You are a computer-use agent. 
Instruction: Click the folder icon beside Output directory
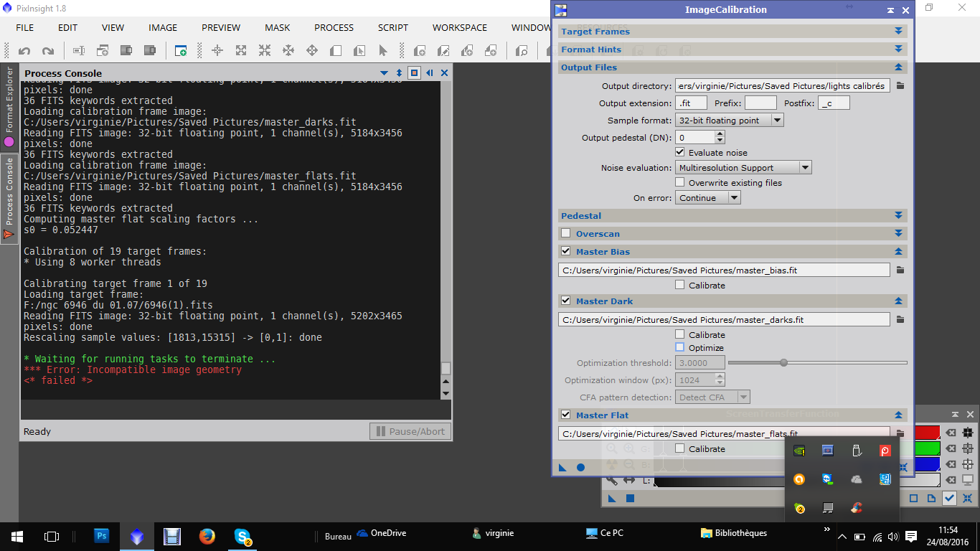[x=900, y=86]
